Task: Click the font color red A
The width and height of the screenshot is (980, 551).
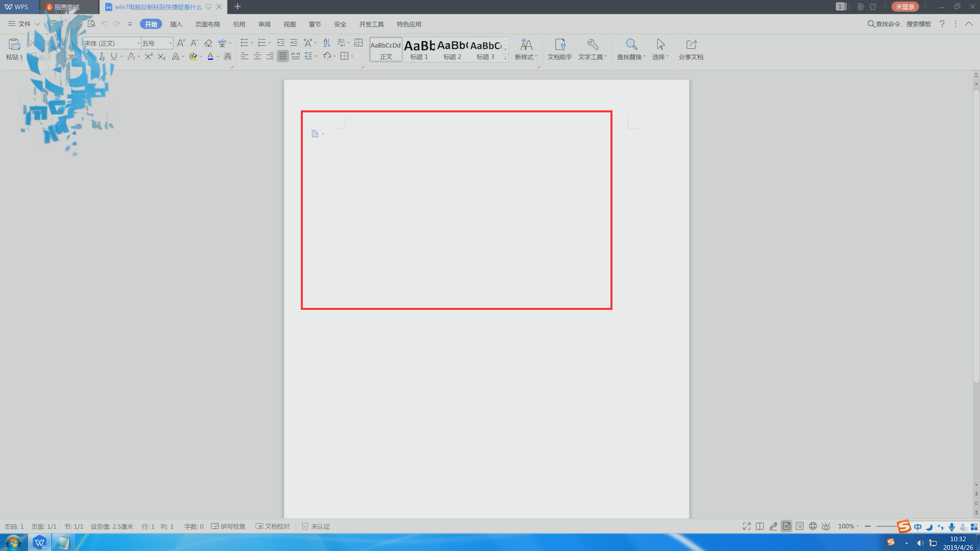Action: point(210,57)
